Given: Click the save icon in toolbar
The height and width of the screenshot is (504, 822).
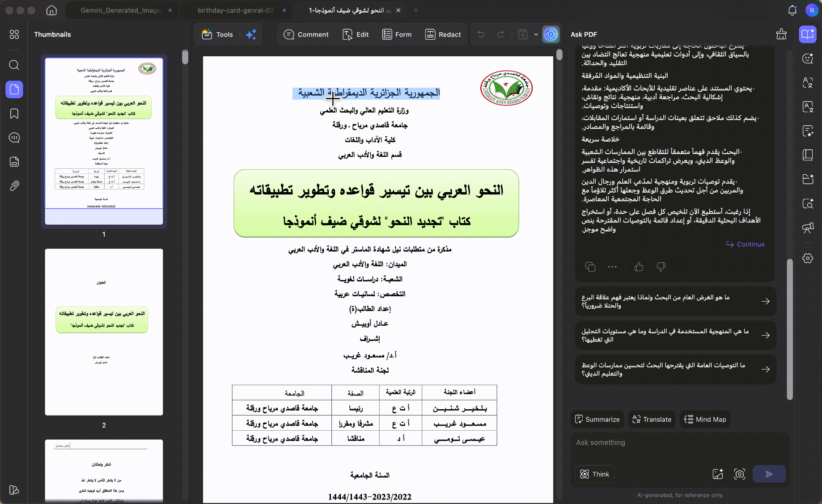Looking at the screenshot, I should click(523, 34).
